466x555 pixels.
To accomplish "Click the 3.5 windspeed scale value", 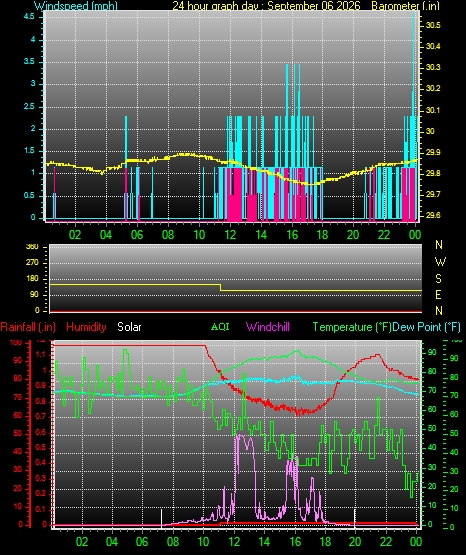I will [29, 62].
